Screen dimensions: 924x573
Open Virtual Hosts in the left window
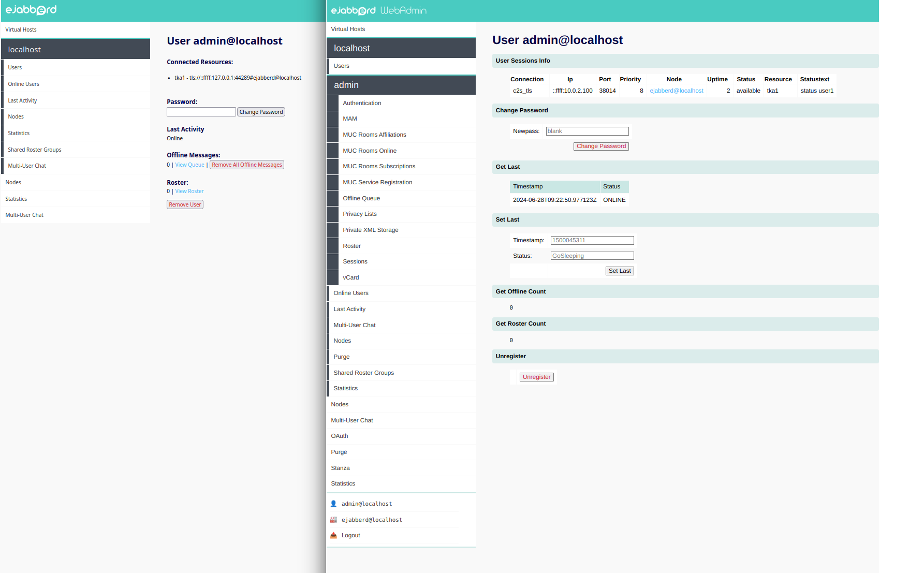coord(21,30)
